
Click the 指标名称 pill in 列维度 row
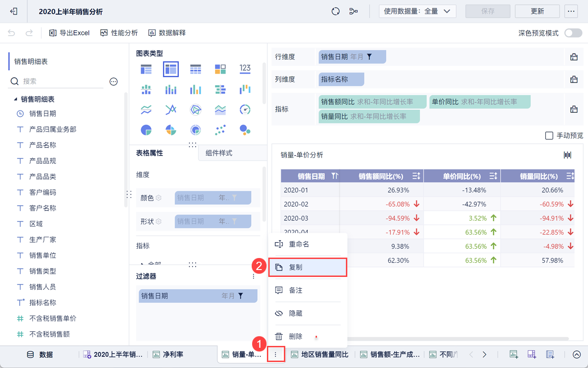(341, 80)
